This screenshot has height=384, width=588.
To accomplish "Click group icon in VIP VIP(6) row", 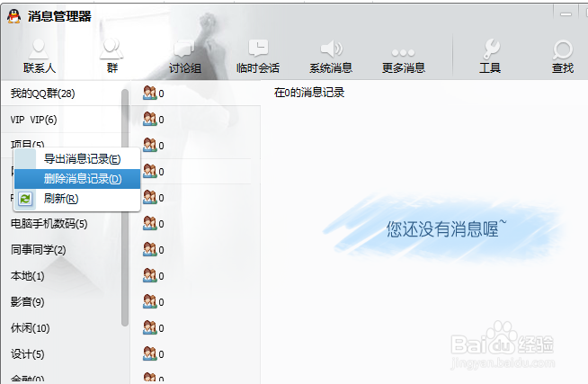I will (x=149, y=119).
